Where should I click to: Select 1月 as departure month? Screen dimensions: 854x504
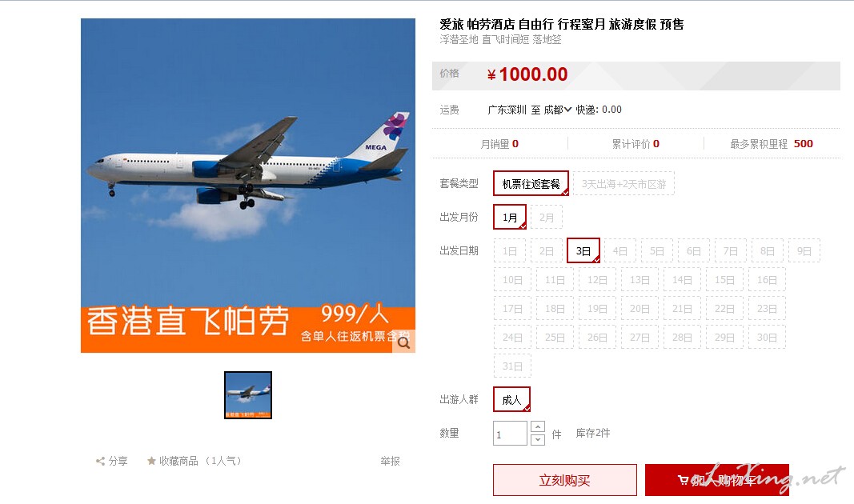(x=510, y=217)
